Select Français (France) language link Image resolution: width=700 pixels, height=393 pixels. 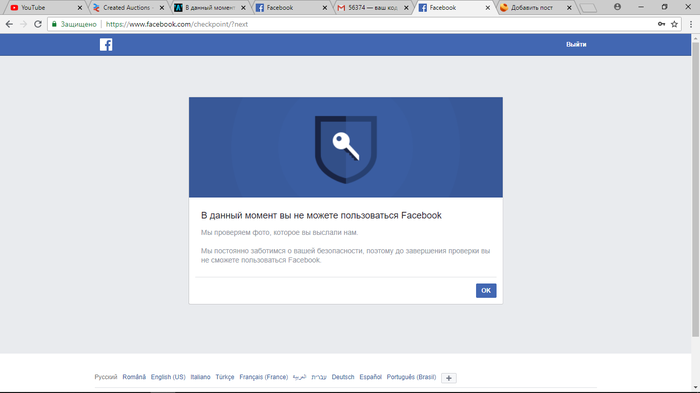(263, 377)
